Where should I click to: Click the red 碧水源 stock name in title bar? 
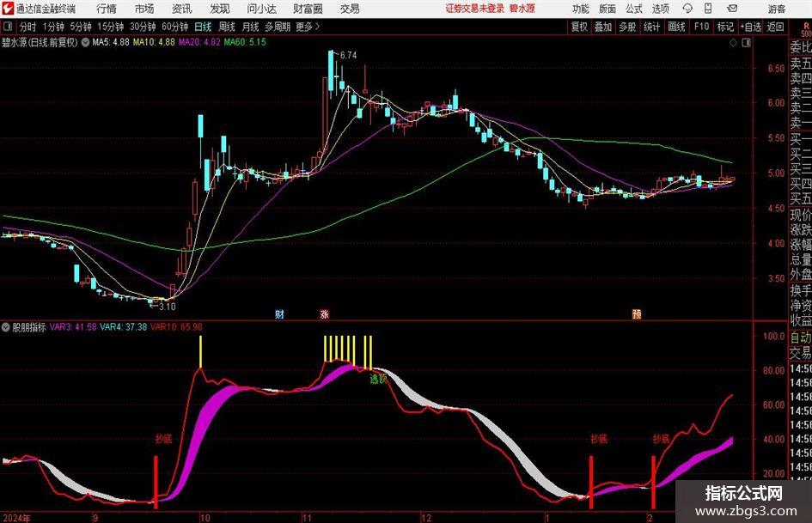(522, 9)
